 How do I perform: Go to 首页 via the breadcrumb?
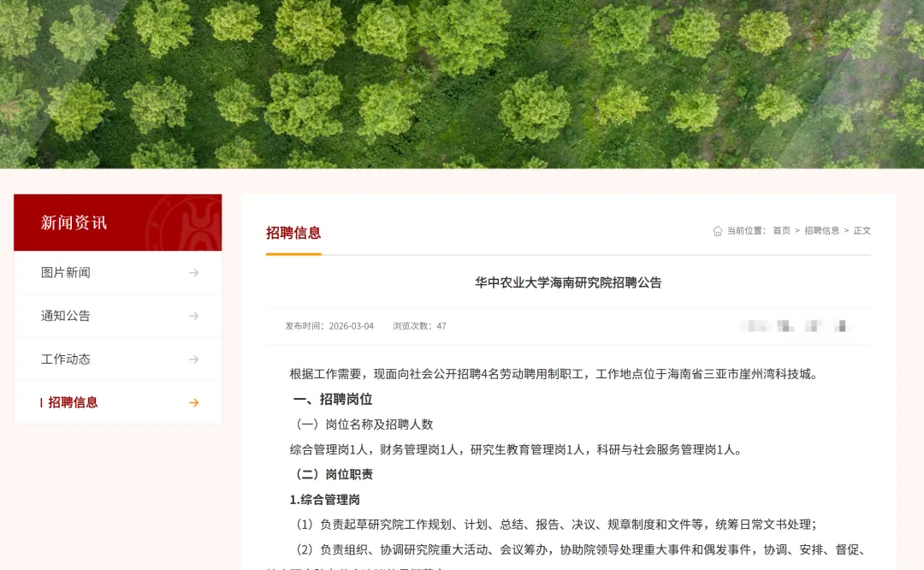(781, 230)
